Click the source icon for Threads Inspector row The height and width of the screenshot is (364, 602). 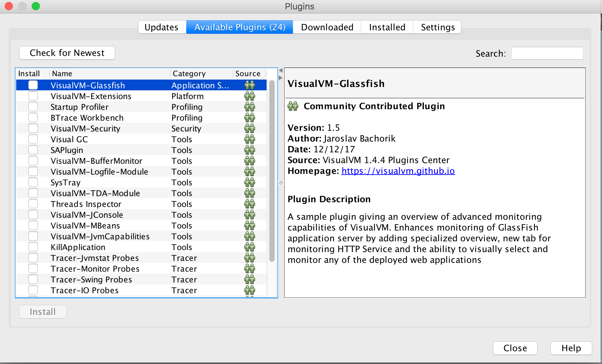point(250,204)
